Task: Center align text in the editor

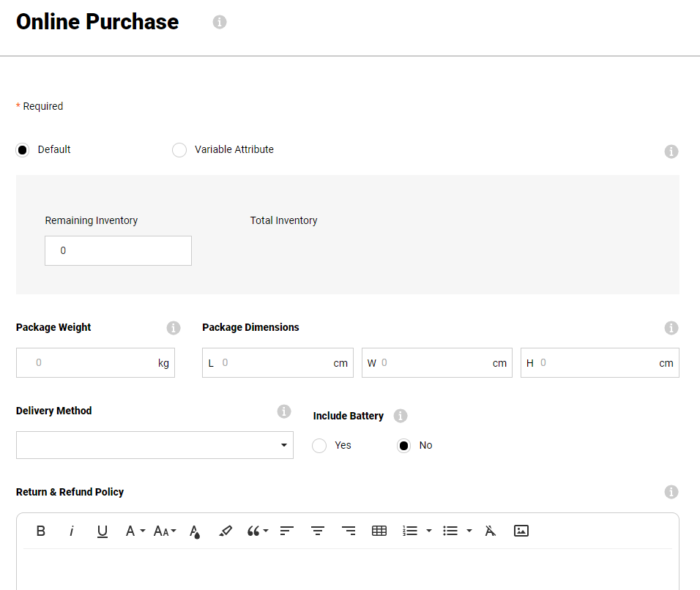Action: coord(318,531)
